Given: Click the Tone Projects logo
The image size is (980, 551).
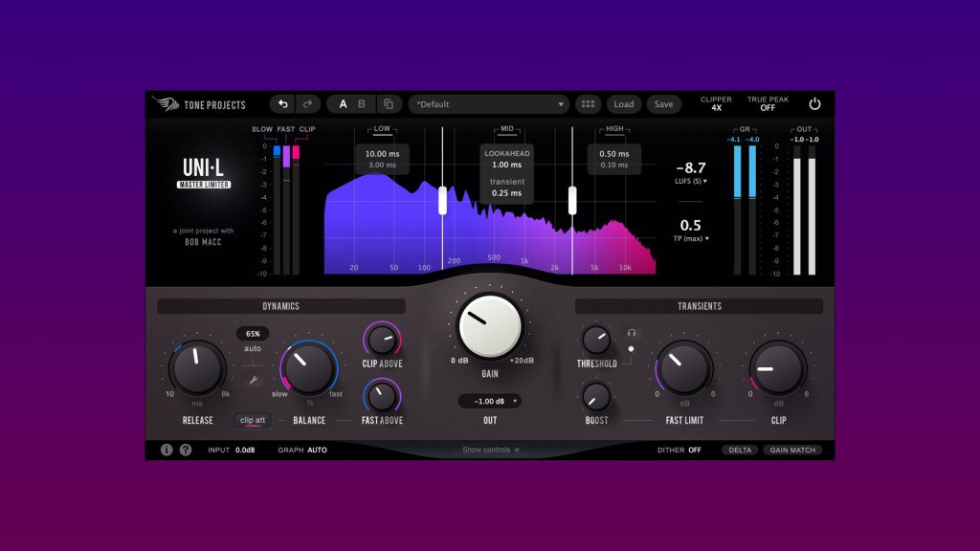Looking at the screenshot, I should pos(199,104).
